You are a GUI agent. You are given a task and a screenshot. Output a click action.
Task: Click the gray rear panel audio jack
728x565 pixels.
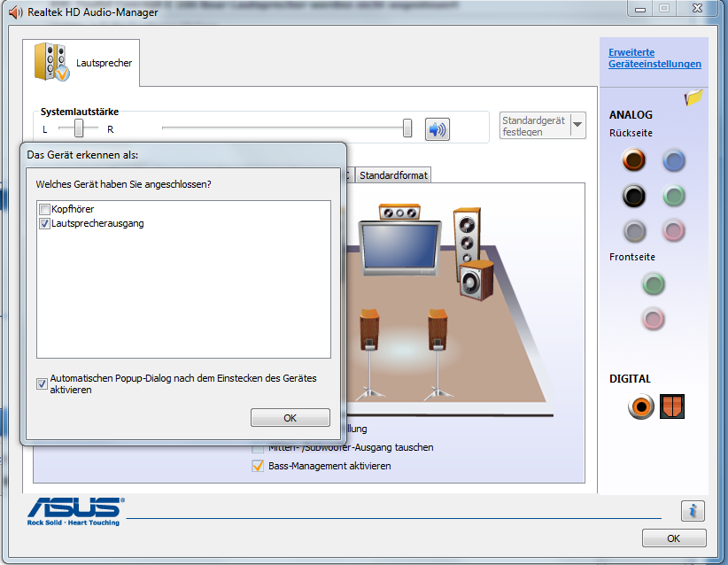click(x=634, y=231)
